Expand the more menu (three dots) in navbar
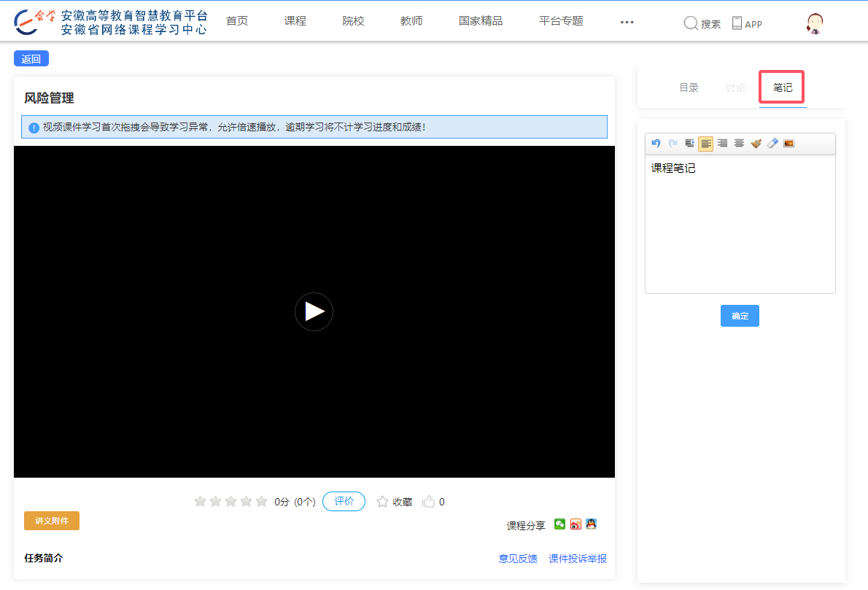Screen dimensions: 868x590 tap(627, 22)
